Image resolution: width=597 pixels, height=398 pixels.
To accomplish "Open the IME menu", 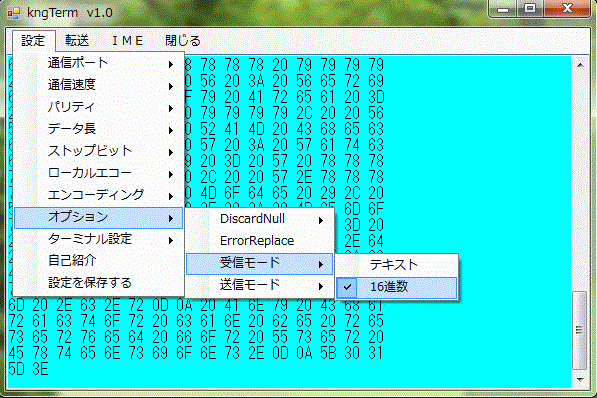I will [128, 40].
